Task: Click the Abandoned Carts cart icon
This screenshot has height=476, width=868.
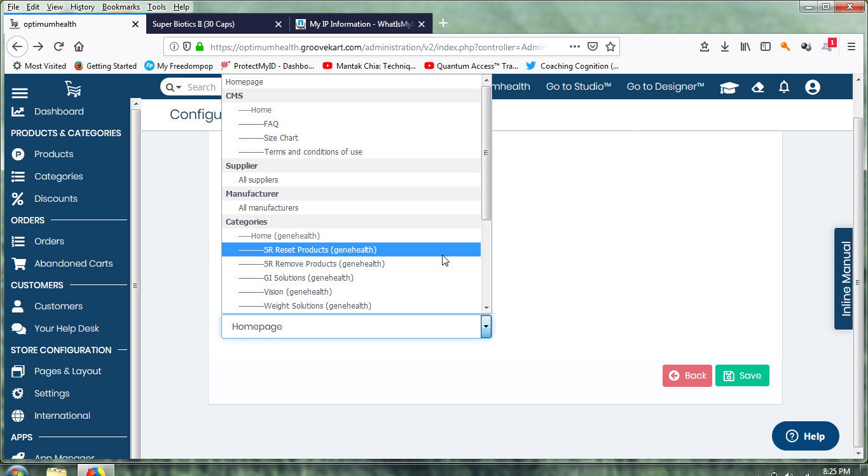Action: tap(18, 263)
